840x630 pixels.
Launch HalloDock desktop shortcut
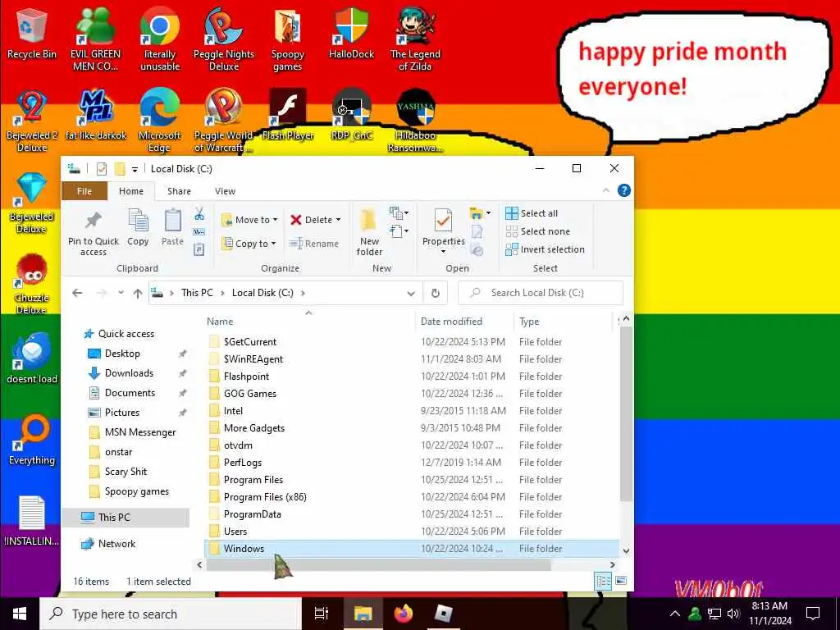(x=351, y=34)
